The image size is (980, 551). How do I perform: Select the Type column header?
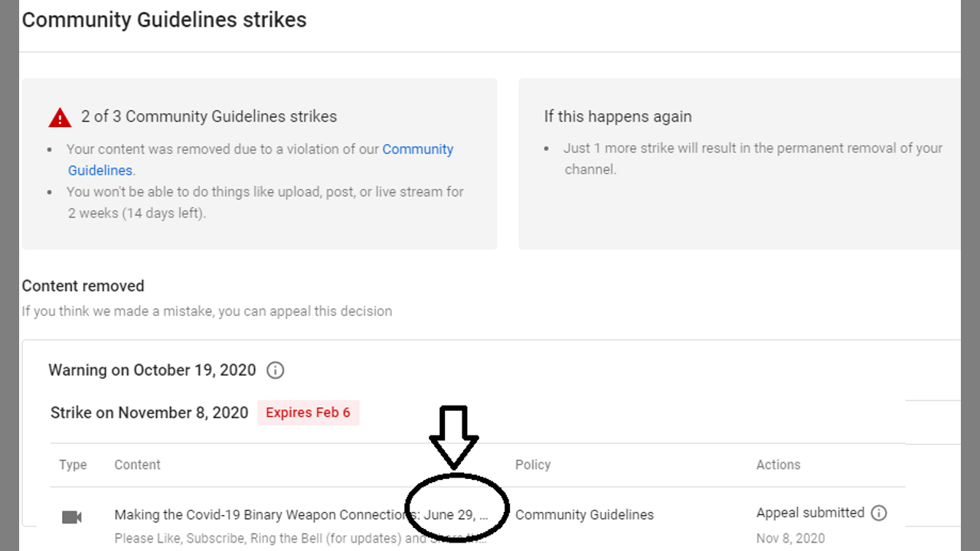pos(73,465)
